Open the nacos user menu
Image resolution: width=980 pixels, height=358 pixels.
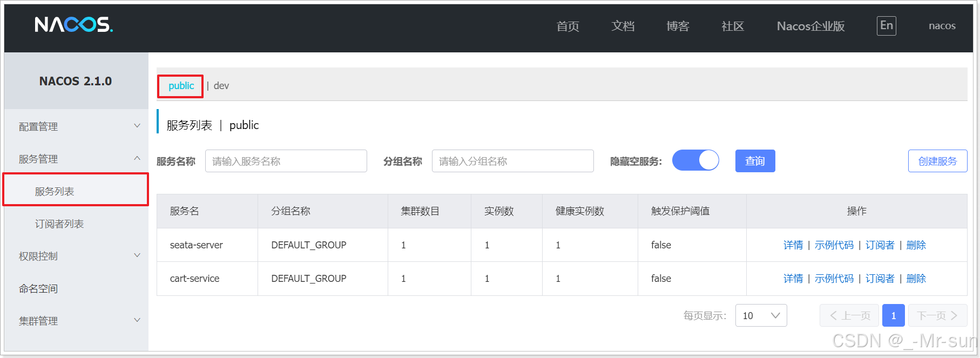942,26
